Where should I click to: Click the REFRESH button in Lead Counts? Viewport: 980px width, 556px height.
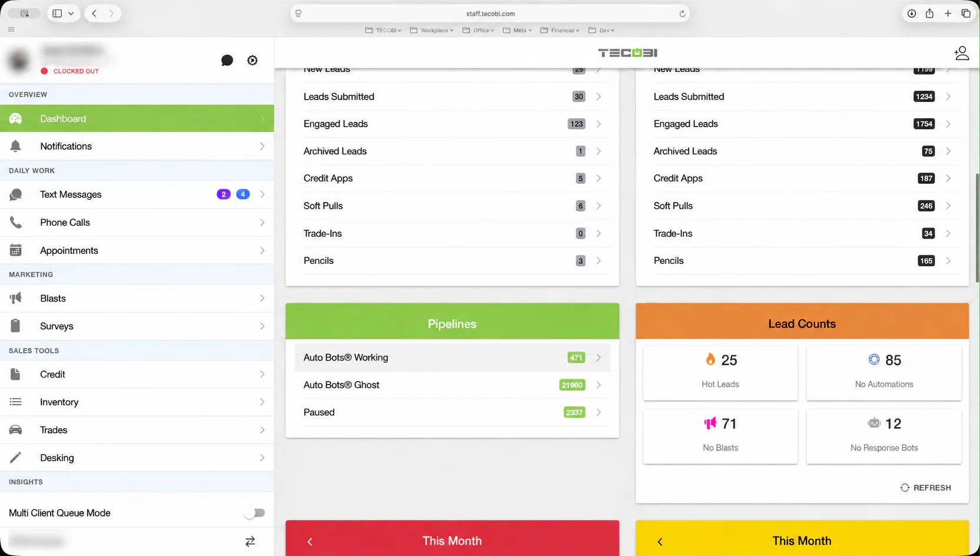[926, 488]
